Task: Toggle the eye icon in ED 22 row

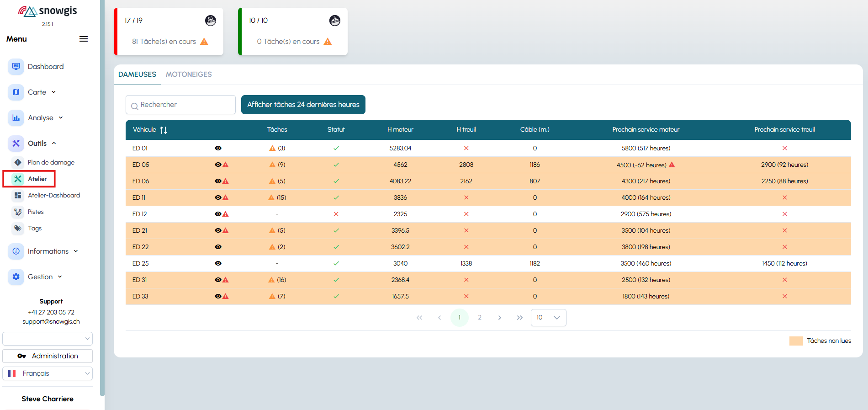Action: click(x=218, y=247)
